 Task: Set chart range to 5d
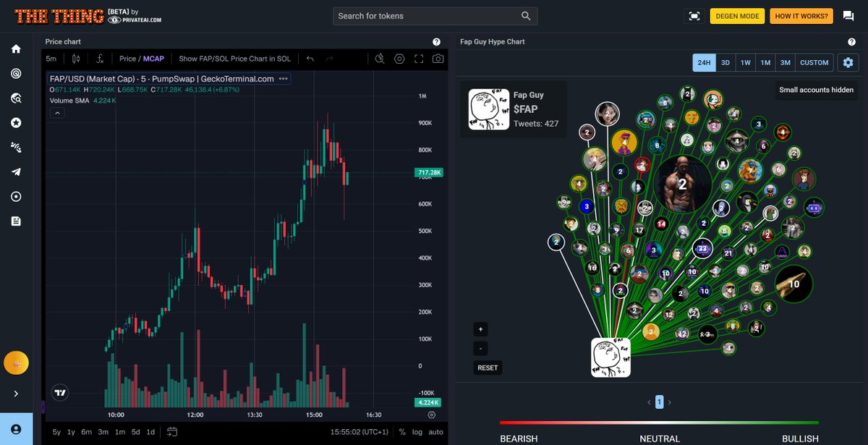[135, 432]
